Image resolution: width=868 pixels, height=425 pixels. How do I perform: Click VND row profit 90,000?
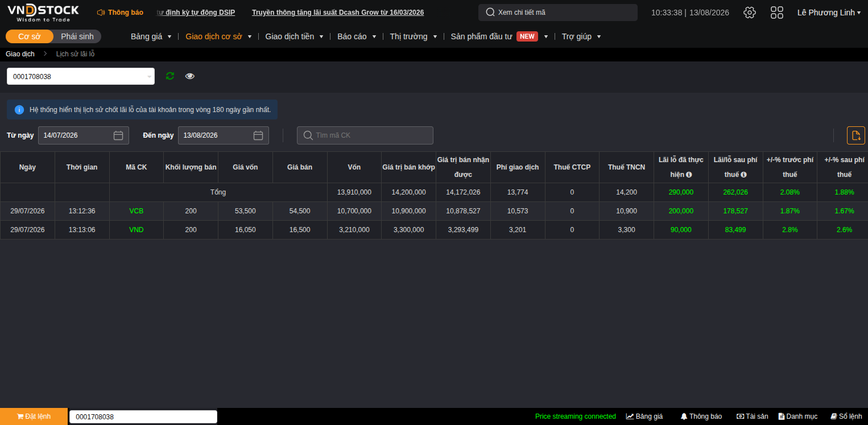[681, 230]
